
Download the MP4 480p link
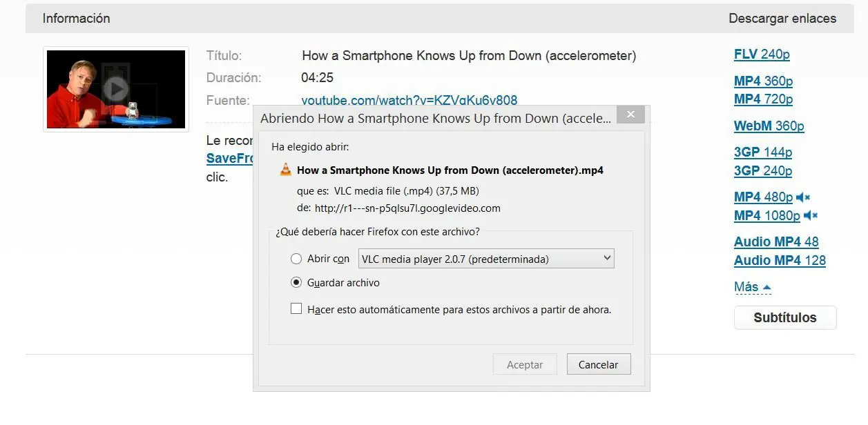pos(763,197)
